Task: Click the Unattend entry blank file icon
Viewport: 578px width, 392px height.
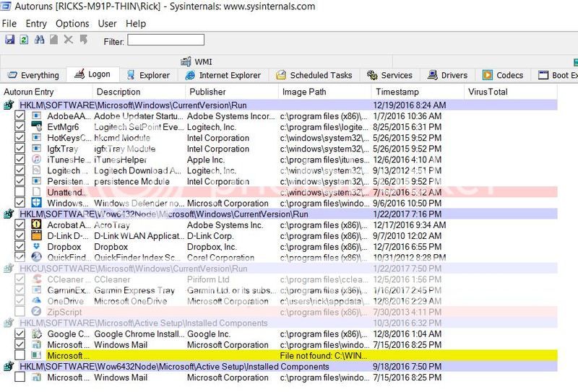Action: 37,192
